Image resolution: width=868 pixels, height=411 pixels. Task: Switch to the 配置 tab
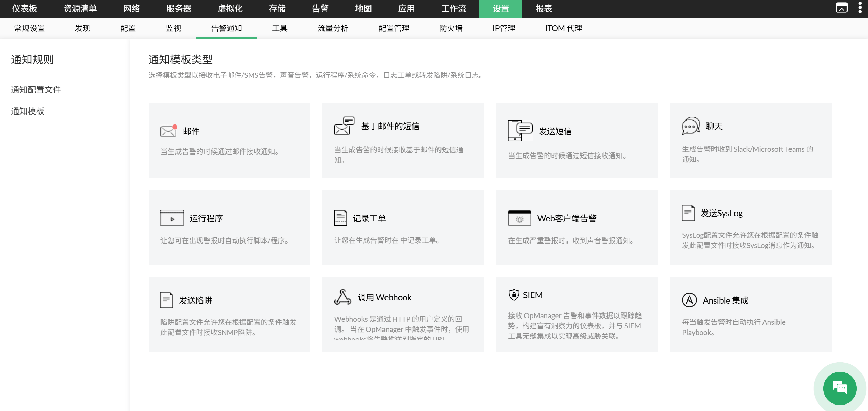128,28
